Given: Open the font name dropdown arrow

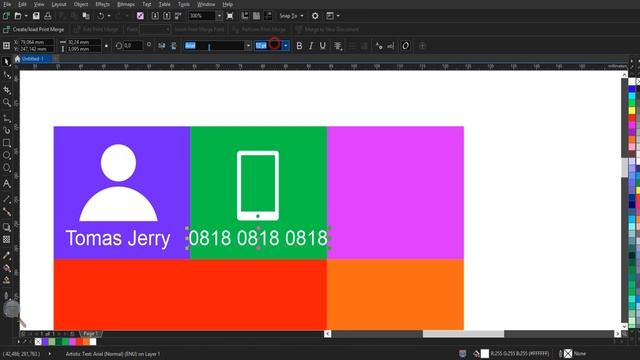Looking at the screenshot, I should coord(248,46).
